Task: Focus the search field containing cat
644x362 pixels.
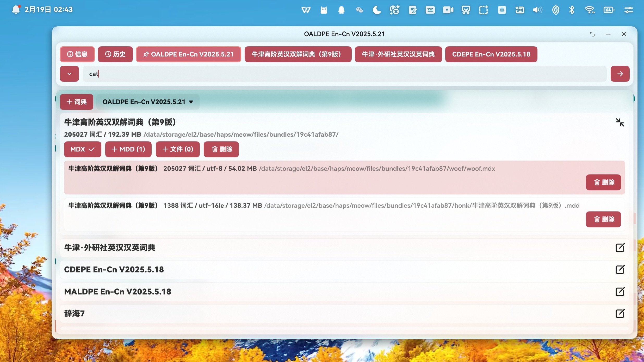Action: pyautogui.click(x=345, y=74)
